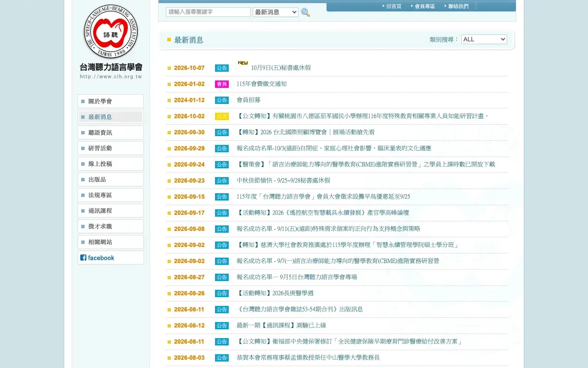Open 雜誌53-54期合刊 出版訊息 notice
The image size is (588, 368).
coord(300,310)
